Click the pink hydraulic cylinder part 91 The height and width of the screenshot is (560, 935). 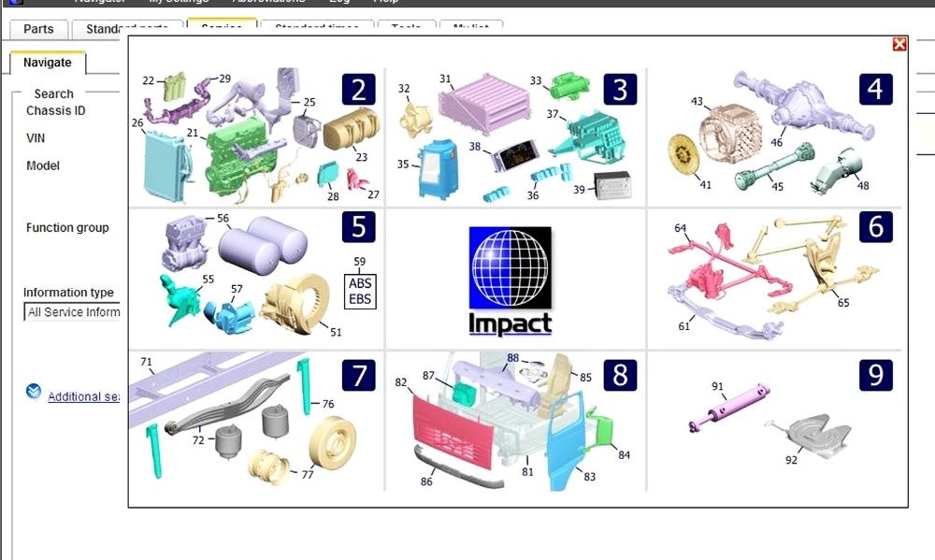(x=728, y=408)
